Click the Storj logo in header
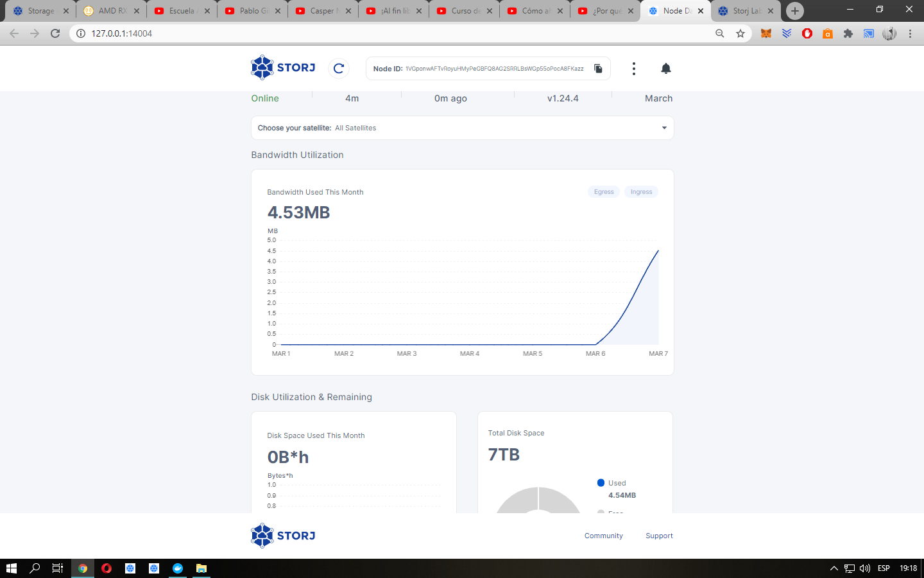Viewport: 924px width, 578px height. [x=283, y=67]
